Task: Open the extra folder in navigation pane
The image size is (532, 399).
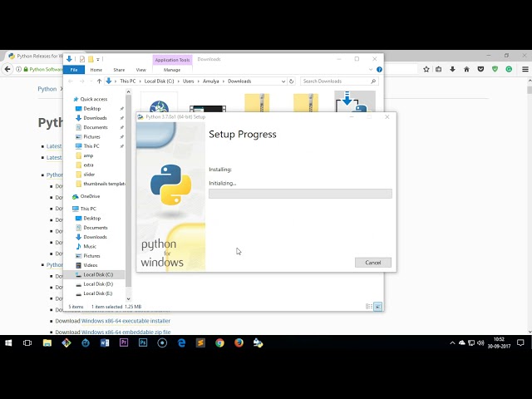Action: pos(88,165)
